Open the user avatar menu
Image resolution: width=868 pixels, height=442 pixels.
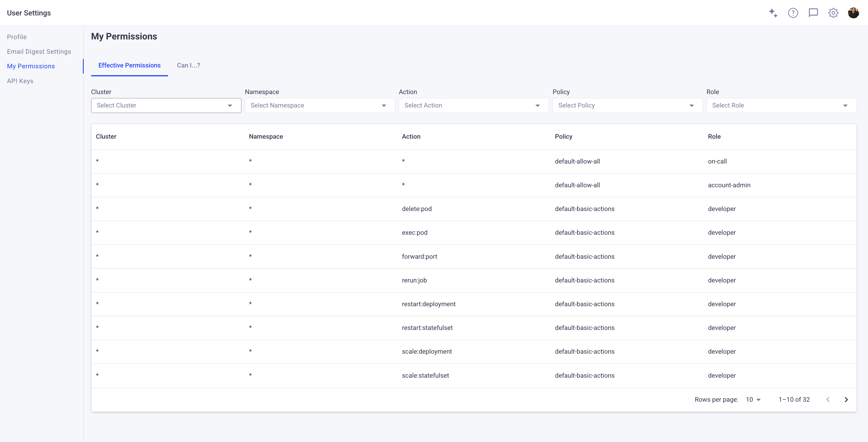tap(853, 13)
